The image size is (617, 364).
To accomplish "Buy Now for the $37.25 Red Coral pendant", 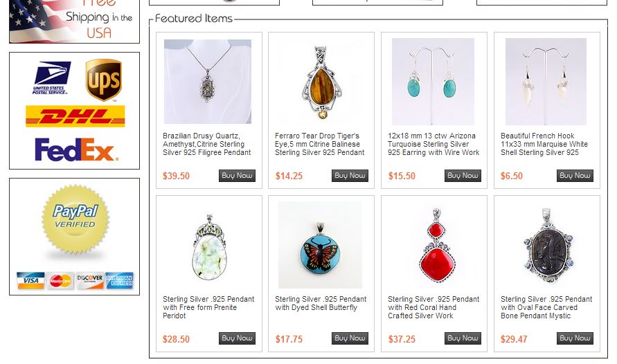I will [x=463, y=338].
